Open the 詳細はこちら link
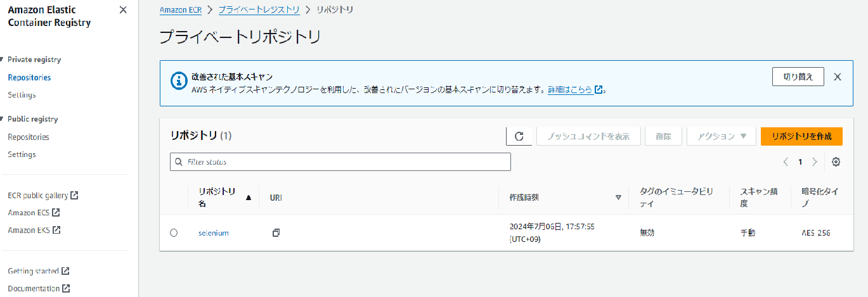The image size is (868, 297). coord(575,90)
